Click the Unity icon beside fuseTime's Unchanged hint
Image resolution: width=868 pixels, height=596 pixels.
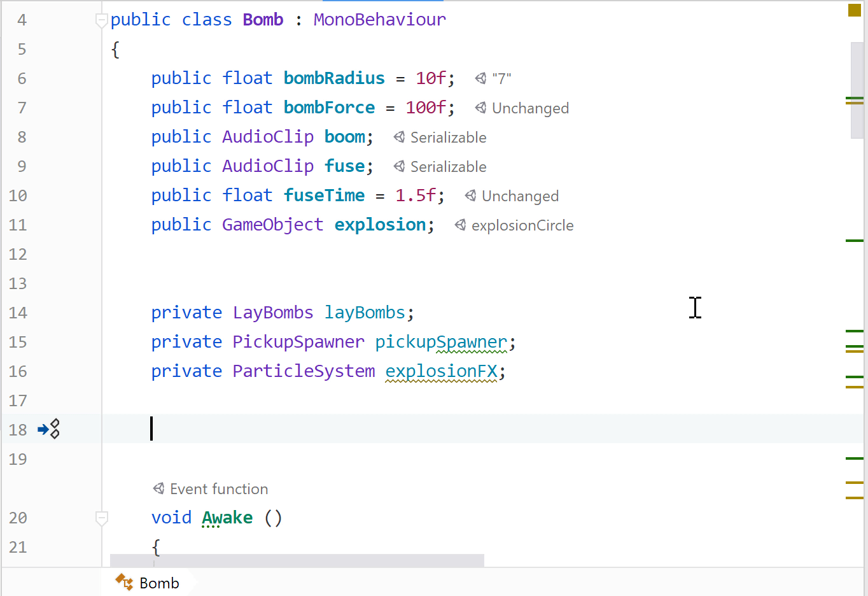click(x=470, y=195)
